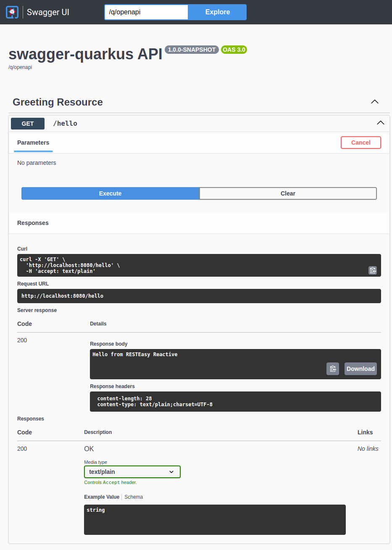The width and height of the screenshot is (392, 550).
Task: Click the OAS 3.0 badge
Action: 234,50
